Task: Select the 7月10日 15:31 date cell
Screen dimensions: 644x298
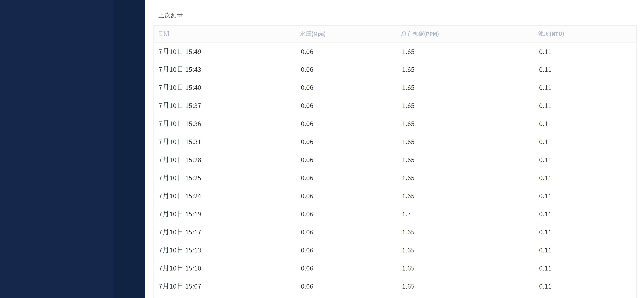Action: (x=180, y=142)
